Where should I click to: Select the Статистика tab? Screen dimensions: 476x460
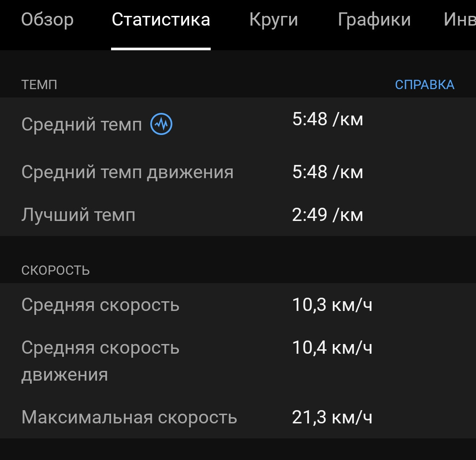pos(161,20)
